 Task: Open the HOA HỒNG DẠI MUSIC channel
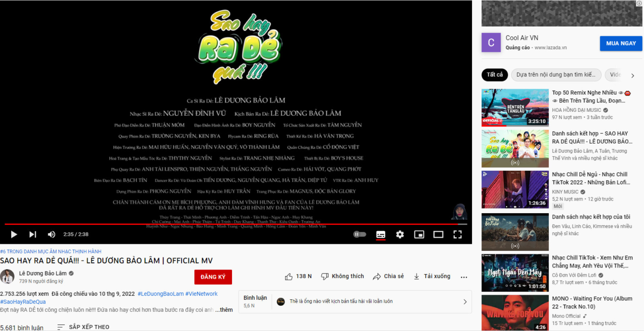[577, 110]
